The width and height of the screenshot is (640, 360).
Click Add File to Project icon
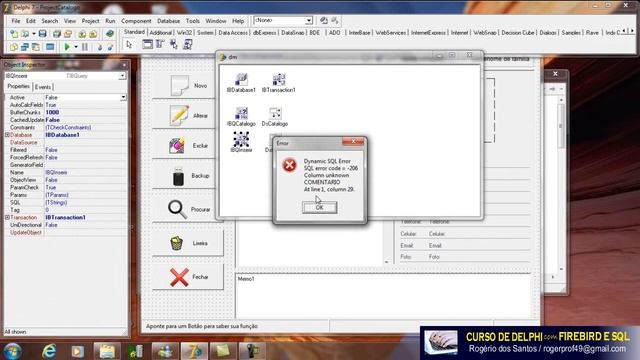point(82,34)
